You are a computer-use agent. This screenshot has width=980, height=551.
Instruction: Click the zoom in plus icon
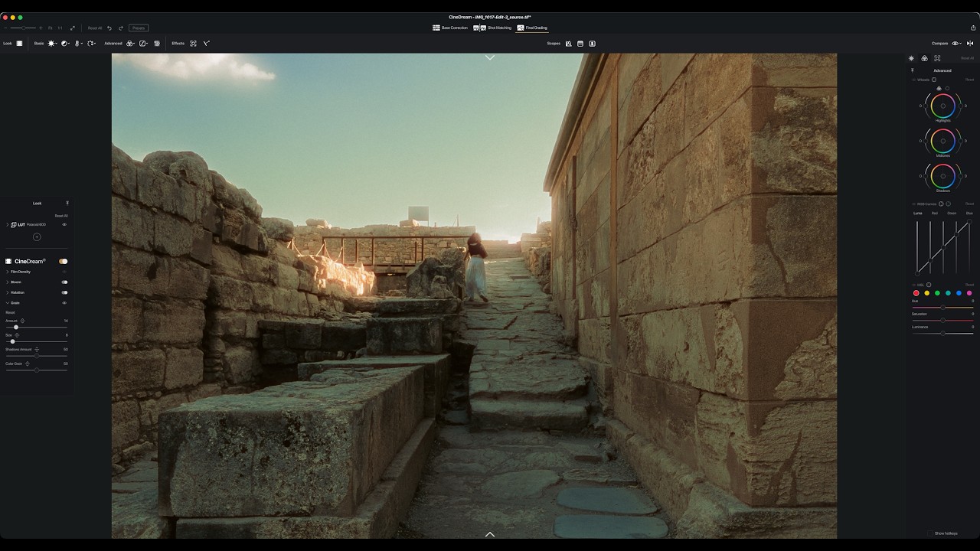(x=41, y=28)
